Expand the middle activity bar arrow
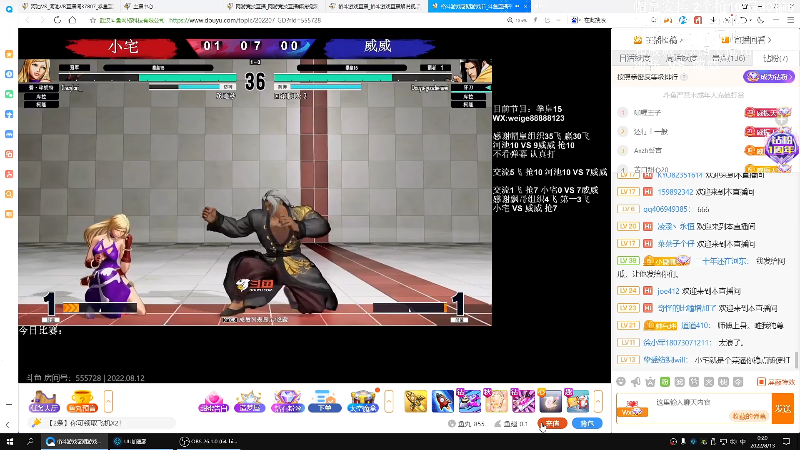Image resolution: width=800 pixels, height=450 pixels. [x=389, y=402]
